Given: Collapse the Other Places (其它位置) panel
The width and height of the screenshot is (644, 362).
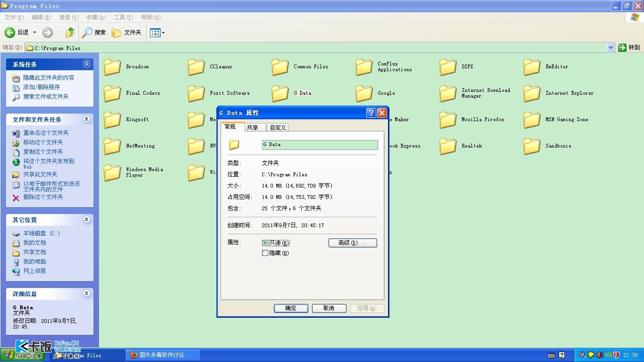Looking at the screenshot, I should [87, 220].
